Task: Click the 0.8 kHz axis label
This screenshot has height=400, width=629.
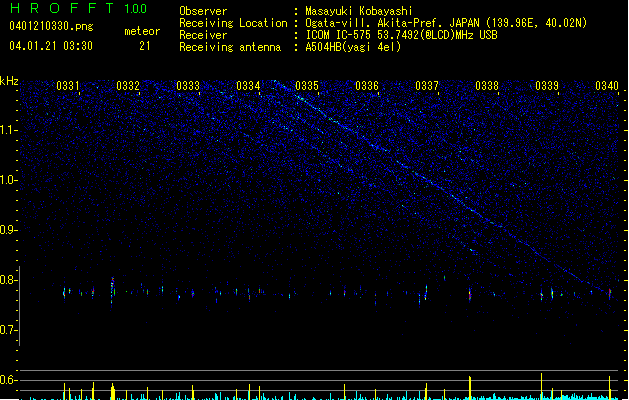Action: (x=8, y=280)
